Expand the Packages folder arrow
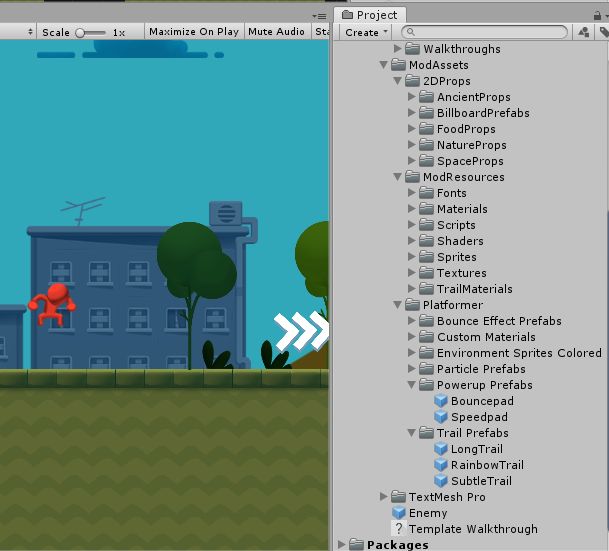This screenshot has height=551, width=609. point(343,545)
